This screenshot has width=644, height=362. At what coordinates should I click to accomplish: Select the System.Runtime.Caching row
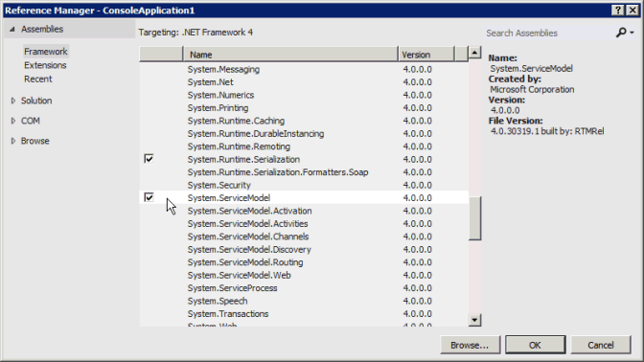click(304, 121)
